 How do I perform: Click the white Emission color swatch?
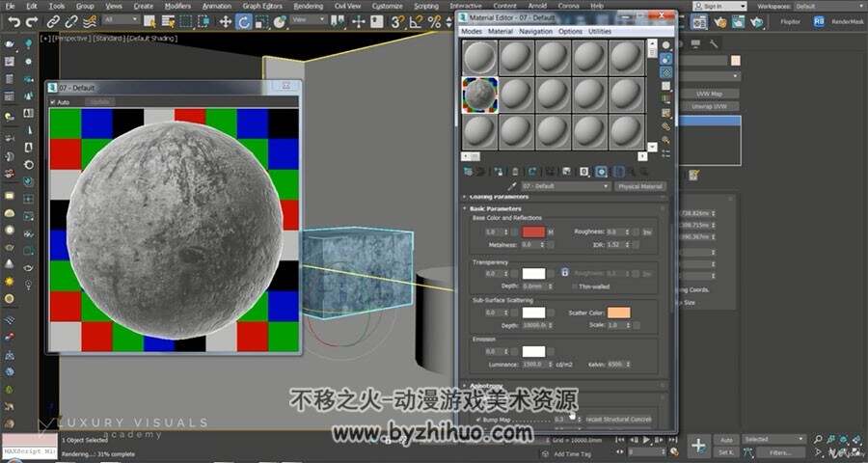tap(533, 352)
